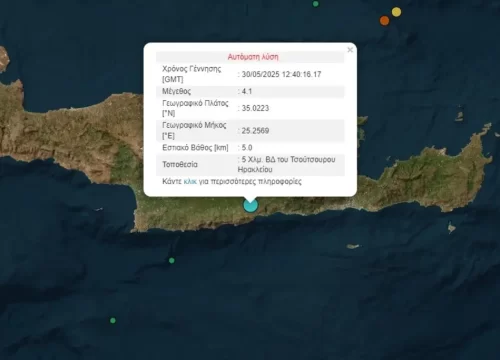Click the magnitude value 4.1

pyautogui.click(x=247, y=91)
